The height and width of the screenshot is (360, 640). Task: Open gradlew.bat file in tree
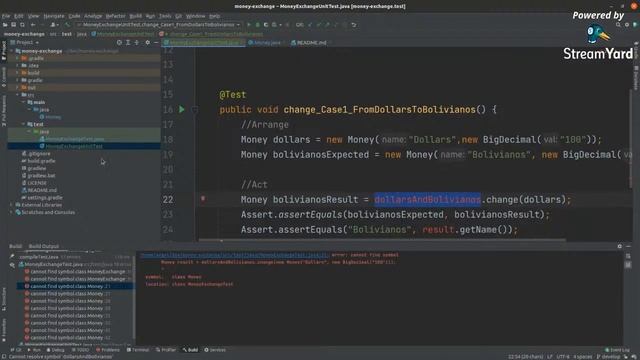(x=38, y=176)
